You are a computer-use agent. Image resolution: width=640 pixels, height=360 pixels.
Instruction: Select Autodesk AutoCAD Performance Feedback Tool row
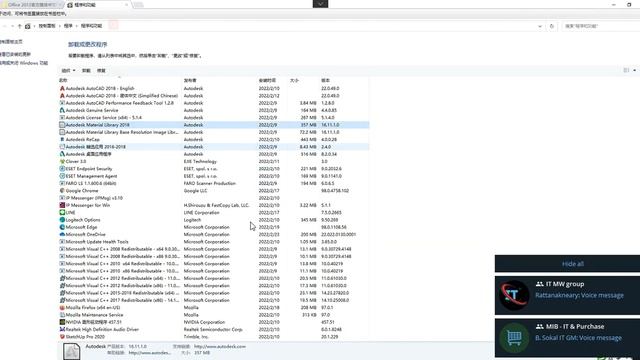tap(214, 103)
